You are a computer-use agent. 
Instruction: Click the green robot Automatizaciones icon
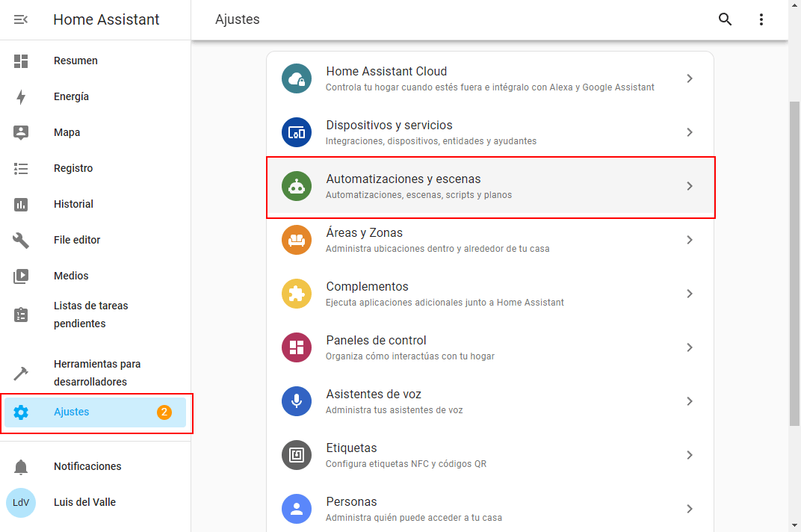coord(297,186)
